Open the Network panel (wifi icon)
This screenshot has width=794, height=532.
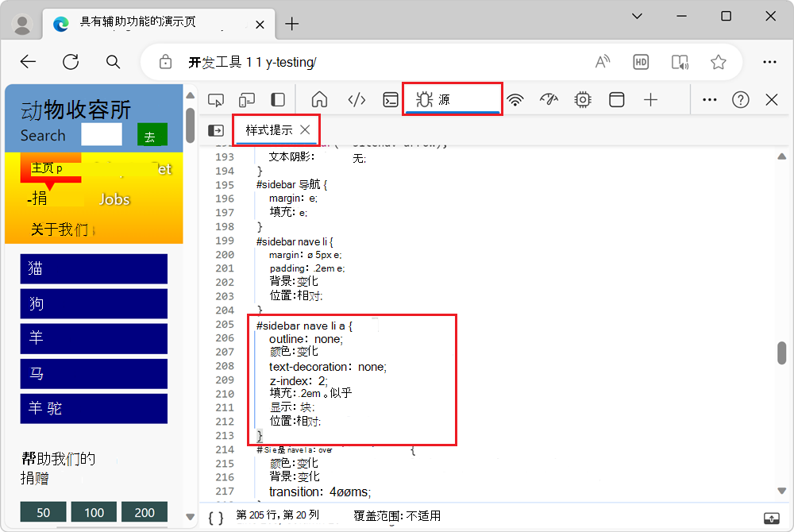(515, 99)
